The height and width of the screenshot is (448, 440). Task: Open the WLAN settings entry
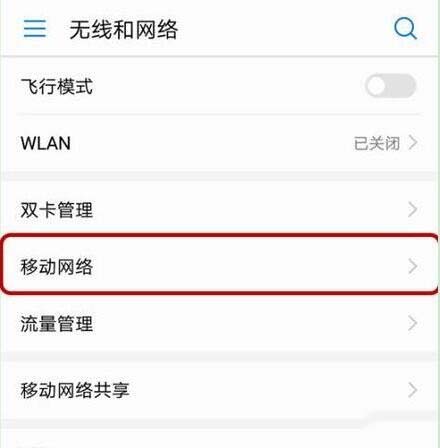click(x=220, y=143)
